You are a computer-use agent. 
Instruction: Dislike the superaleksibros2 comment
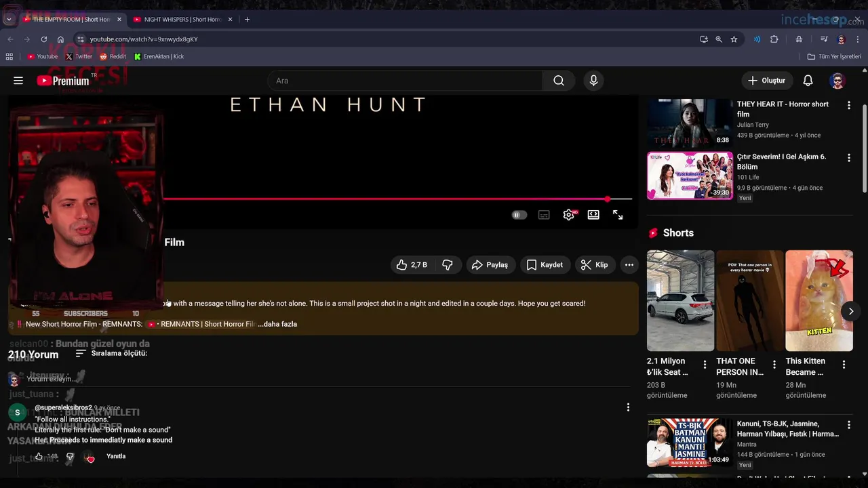(x=69, y=457)
